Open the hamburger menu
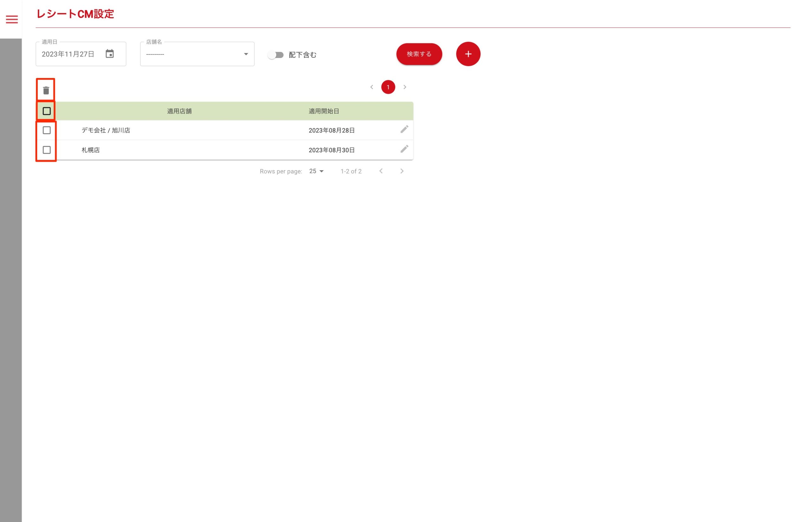812x522 pixels. point(11,19)
